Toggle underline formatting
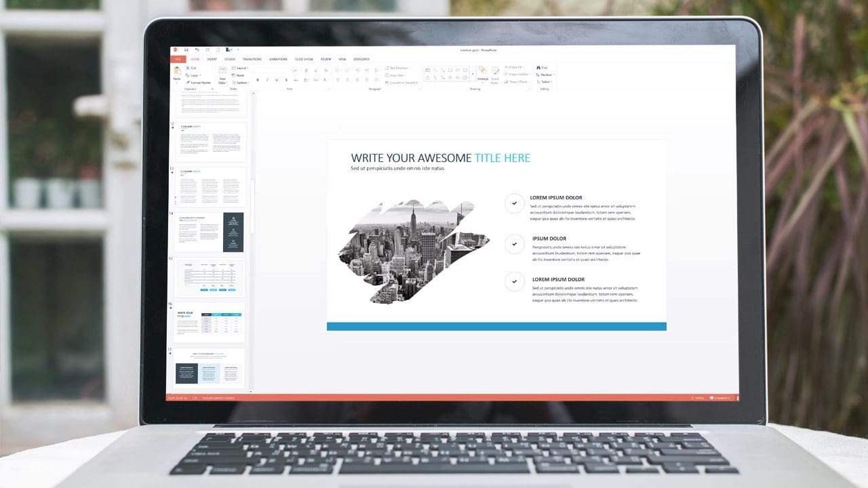The image size is (868, 488). 276,80
